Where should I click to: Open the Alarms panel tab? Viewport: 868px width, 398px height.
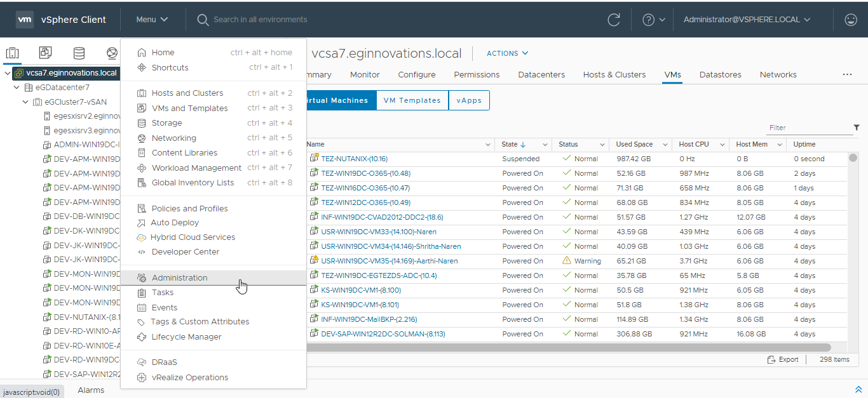click(91, 390)
